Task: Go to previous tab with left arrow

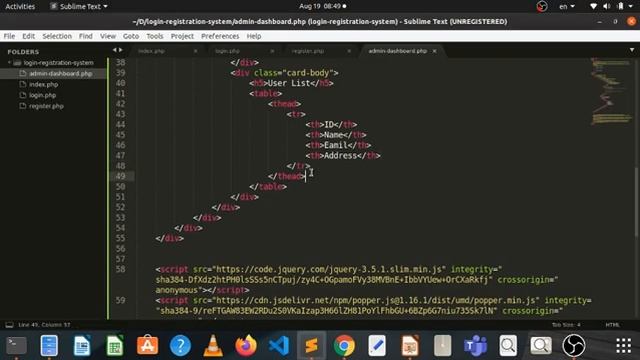Action: tap(115, 50)
